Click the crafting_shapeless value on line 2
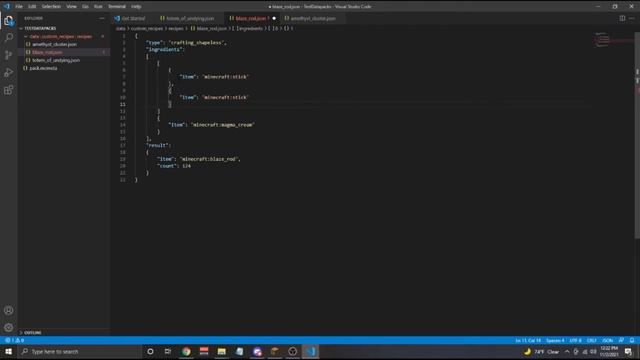The width and height of the screenshot is (640, 360). pyautogui.click(x=196, y=42)
